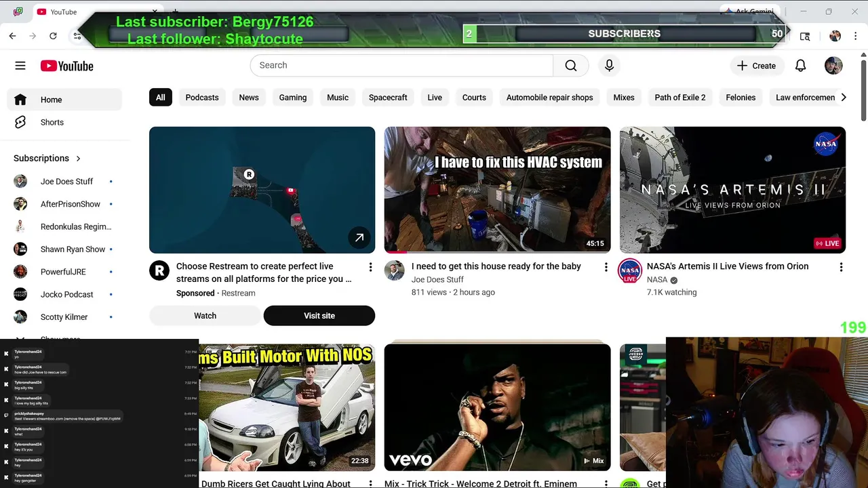The width and height of the screenshot is (868, 488).
Task: Click Joe Does Stuff avatar under HVAC video
Action: [395, 270]
